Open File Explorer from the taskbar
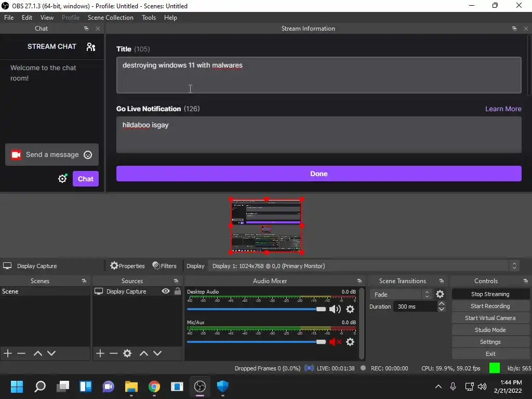532x399 pixels. [131, 387]
